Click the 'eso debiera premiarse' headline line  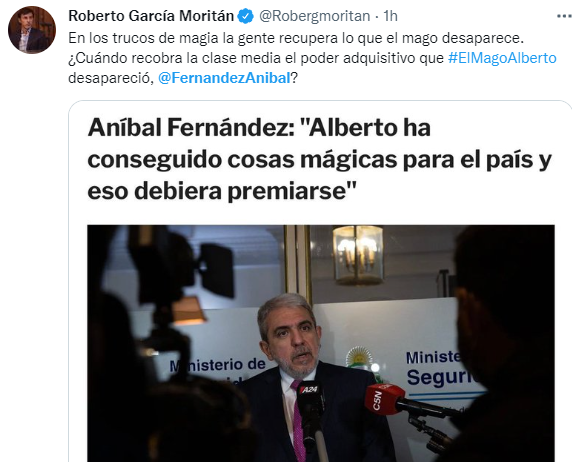(x=222, y=191)
